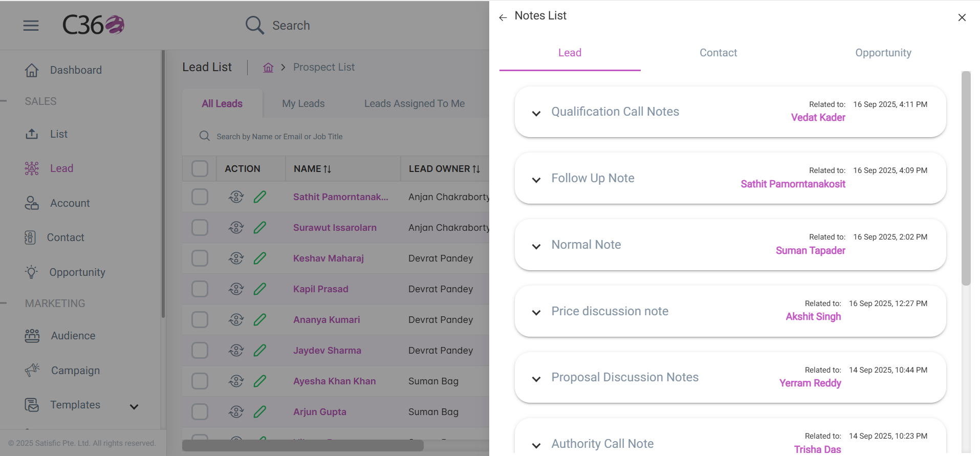
Task: Collapse the SALES section in sidebar
Action: click(x=4, y=101)
